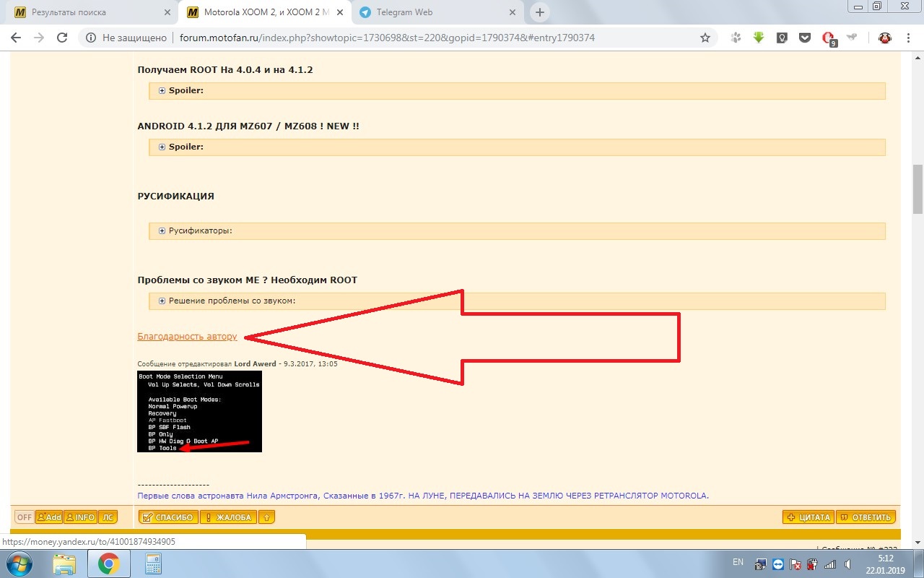Expand the Spoiler under ANDROID 4.1.2
Viewport: 924px width, 578px height.
(x=162, y=147)
